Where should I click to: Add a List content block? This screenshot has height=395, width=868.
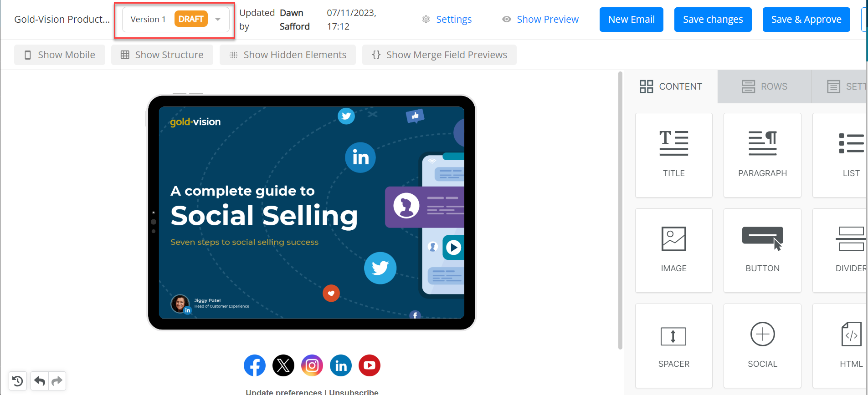[x=840, y=155]
